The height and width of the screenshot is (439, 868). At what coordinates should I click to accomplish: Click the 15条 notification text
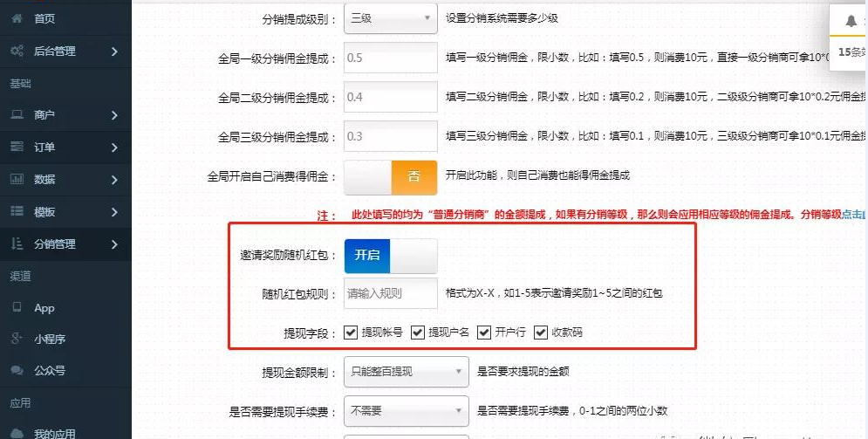(852, 52)
